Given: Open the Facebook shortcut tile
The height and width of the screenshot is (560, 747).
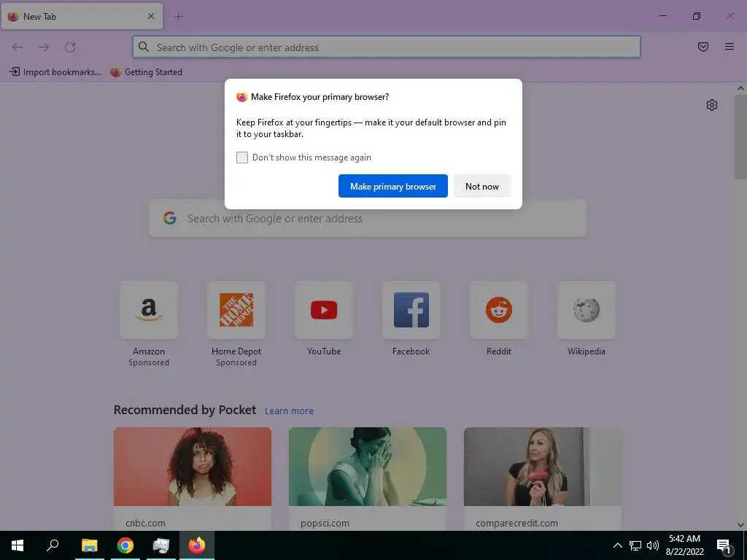Looking at the screenshot, I should (x=411, y=311).
